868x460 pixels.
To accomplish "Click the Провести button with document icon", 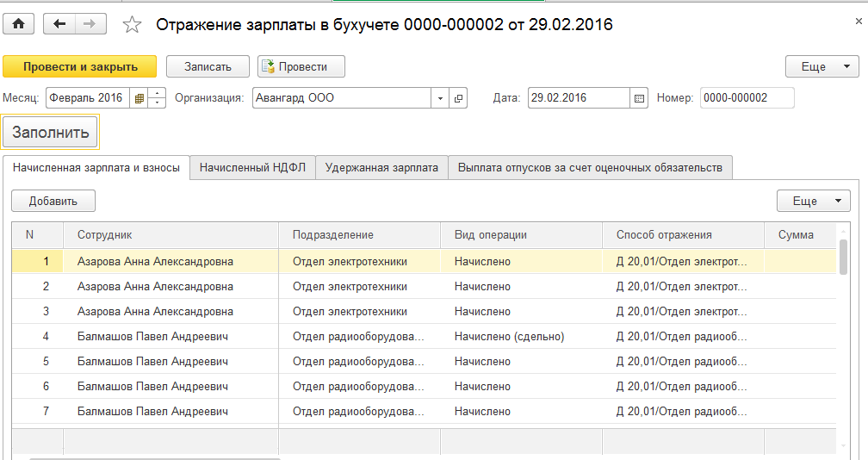I will click(x=301, y=66).
